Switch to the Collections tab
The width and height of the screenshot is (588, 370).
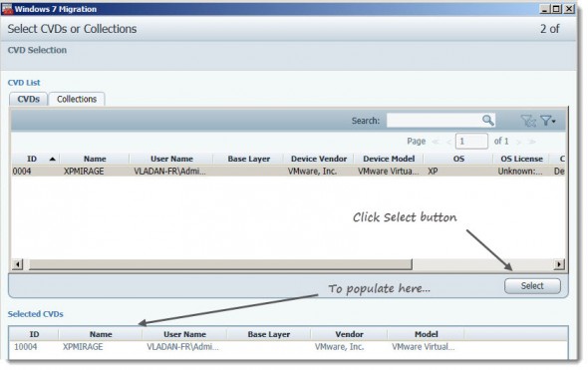(x=77, y=99)
